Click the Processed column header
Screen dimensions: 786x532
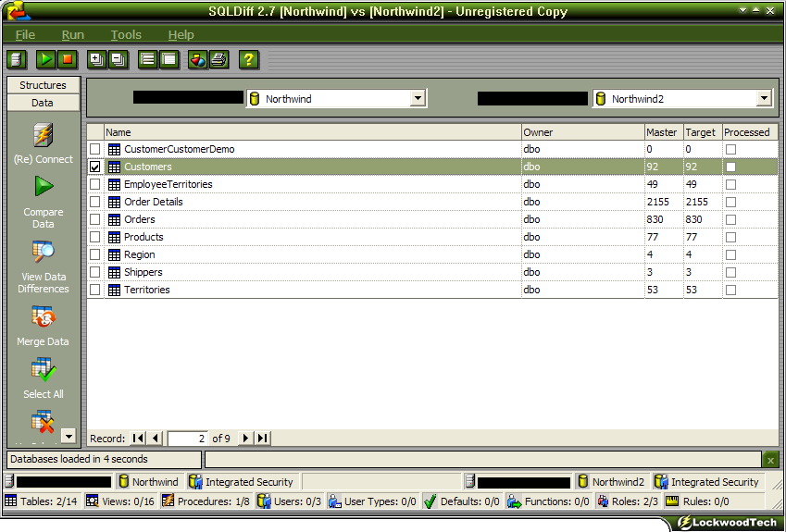[x=750, y=132]
